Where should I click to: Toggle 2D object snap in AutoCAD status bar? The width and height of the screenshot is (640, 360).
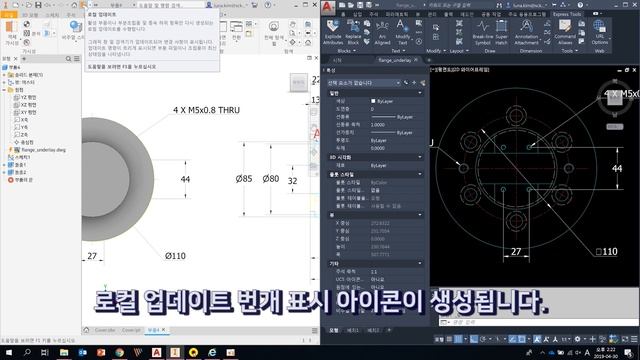522,339
